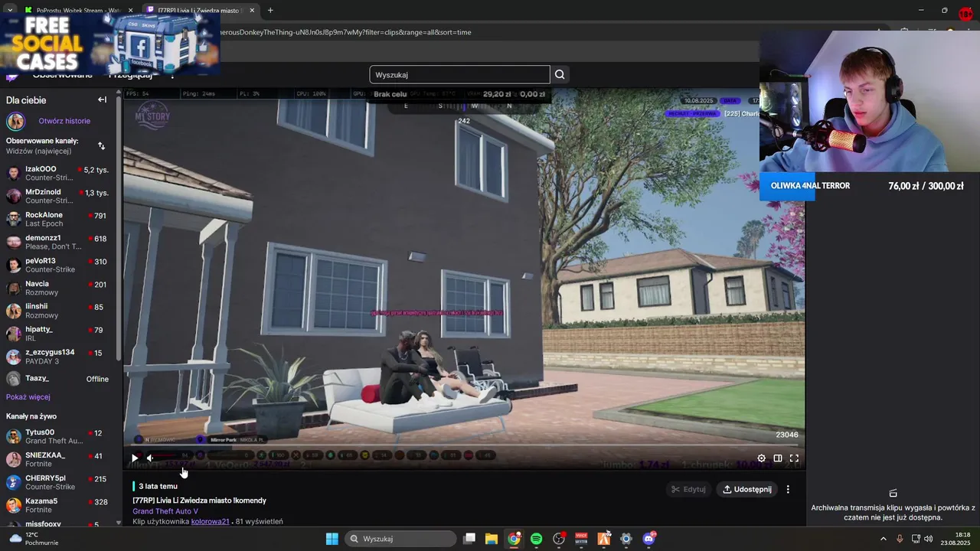Open Windows Start menu
This screenshot has height=551, width=980.
pyautogui.click(x=332, y=539)
